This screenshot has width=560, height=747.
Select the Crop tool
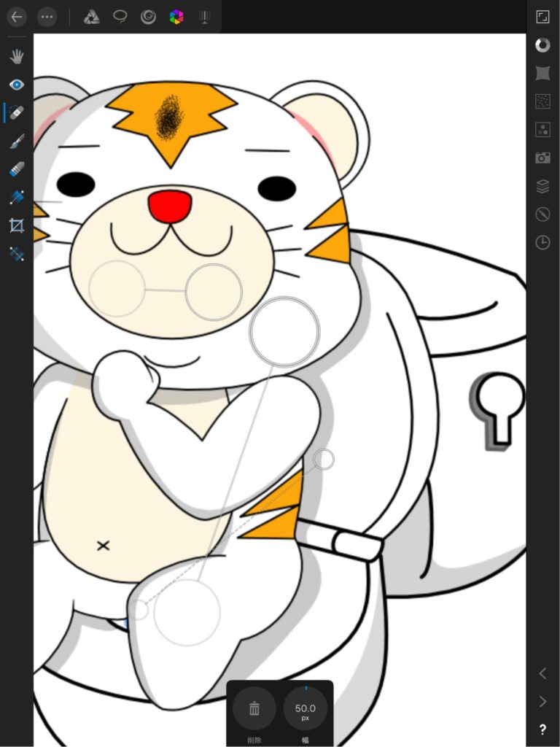click(17, 226)
